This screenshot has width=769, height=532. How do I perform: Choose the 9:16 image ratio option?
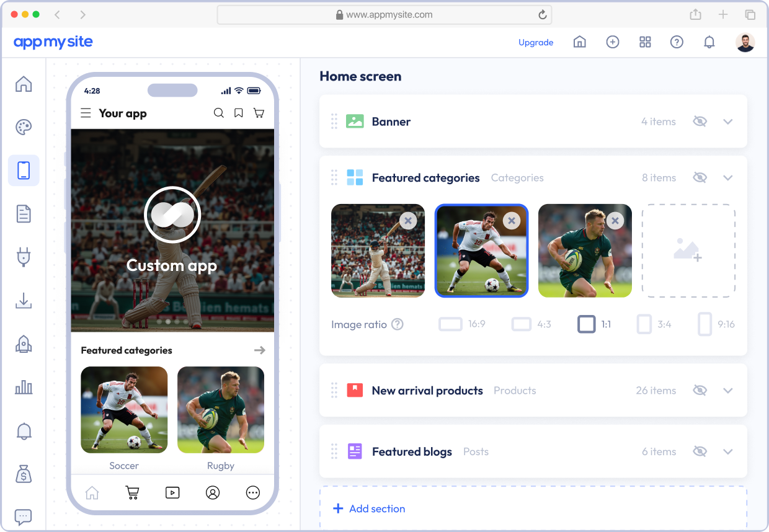point(716,324)
